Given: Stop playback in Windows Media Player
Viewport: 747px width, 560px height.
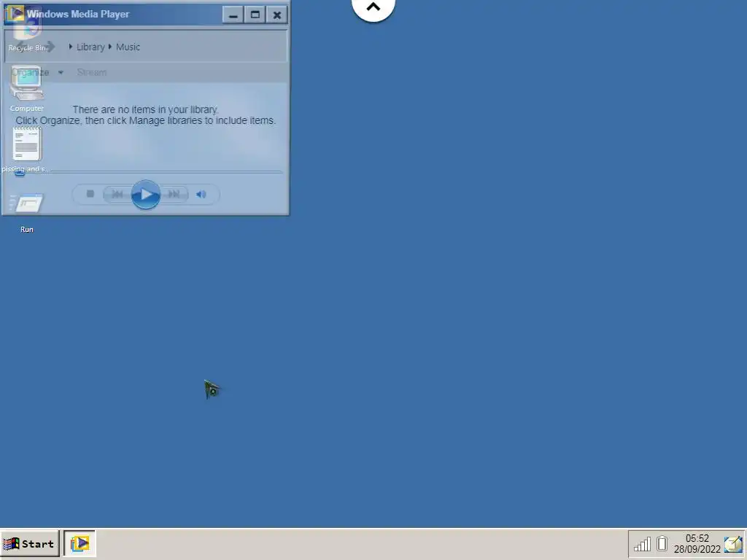Looking at the screenshot, I should coord(90,194).
